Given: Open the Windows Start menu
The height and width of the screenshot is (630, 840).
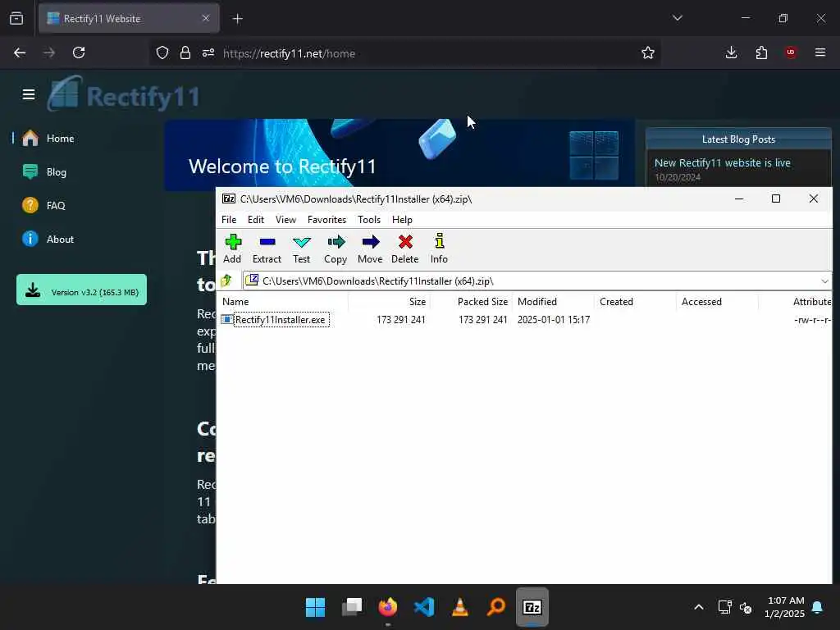Looking at the screenshot, I should point(315,607).
